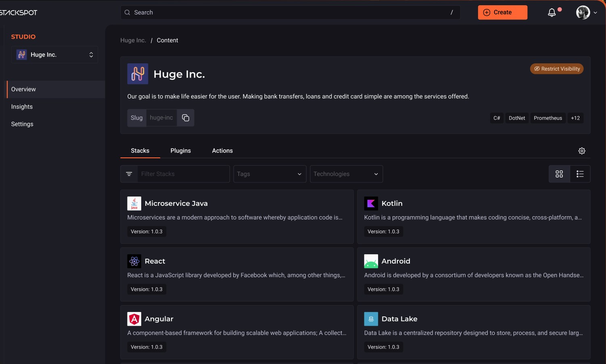Click the StackSpot logo
606x364 pixels.
(x=19, y=13)
